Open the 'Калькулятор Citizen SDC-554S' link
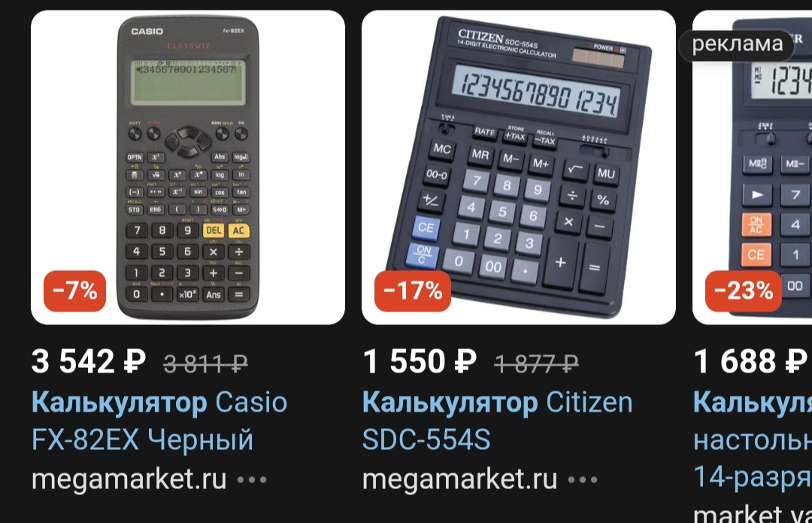This screenshot has height=523, width=812. (497, 421)
